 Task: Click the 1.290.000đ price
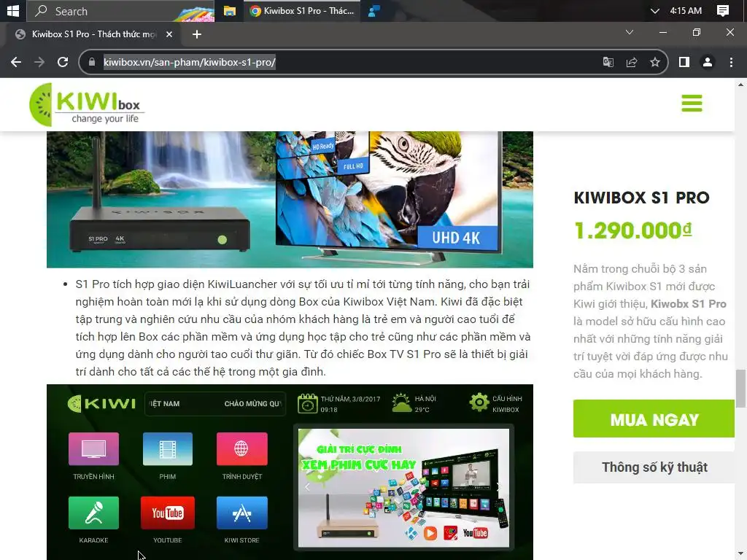[632, 231]
